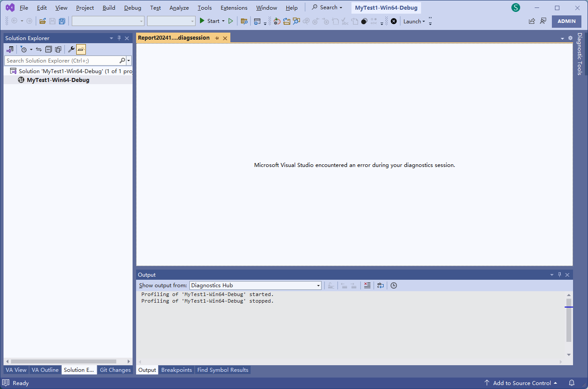This screenshot has width=588, height=389.
Task: Click the Properties wrench icon
Action: point(71,49)
